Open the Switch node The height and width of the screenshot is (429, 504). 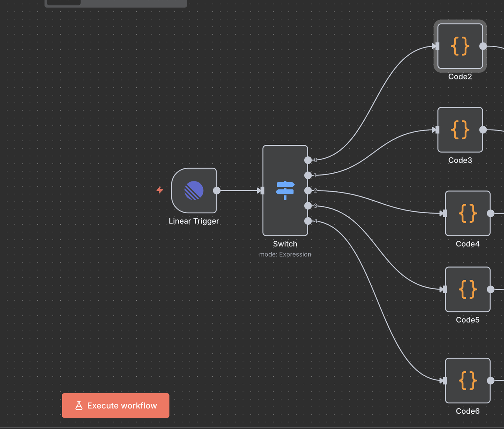[285, 190]
